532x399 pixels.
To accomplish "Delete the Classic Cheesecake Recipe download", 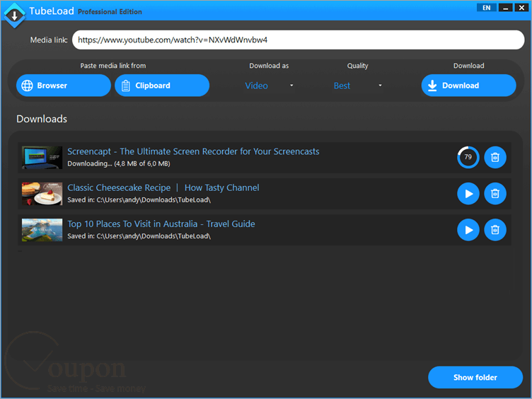I will (495, 193).
